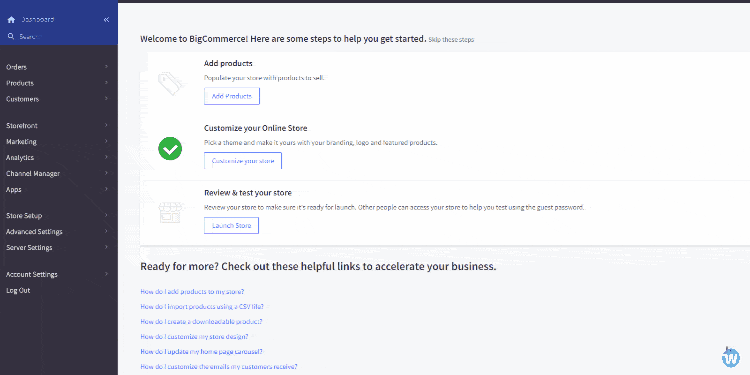Open 'How do I add products' link
Viewport: 750px width, 375px height.
point(192,292)
